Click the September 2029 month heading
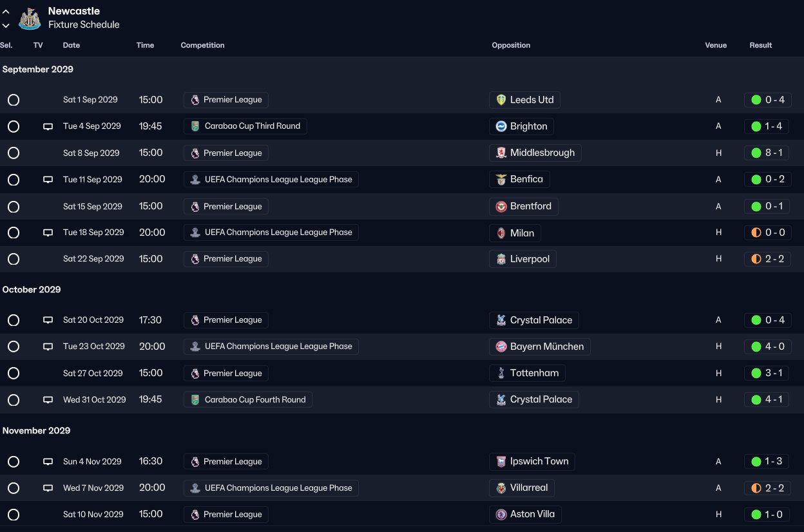This screenshot has width=804, height=532. 38,70
